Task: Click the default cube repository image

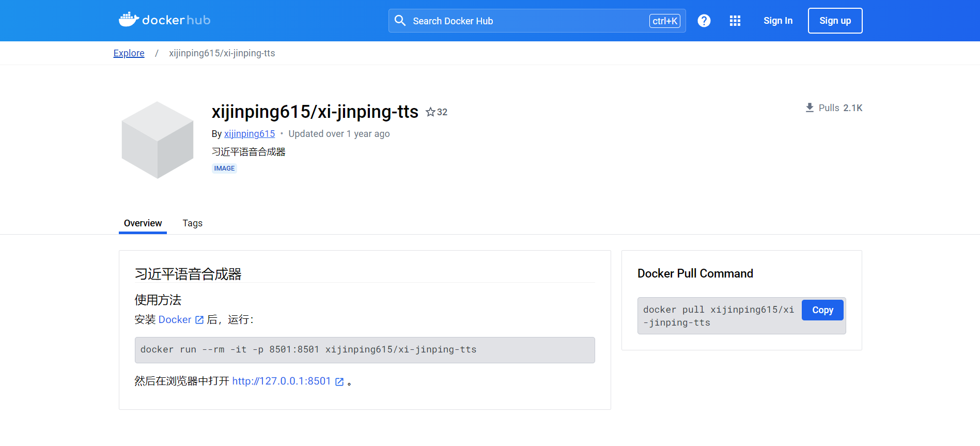Action: (158, 140)
